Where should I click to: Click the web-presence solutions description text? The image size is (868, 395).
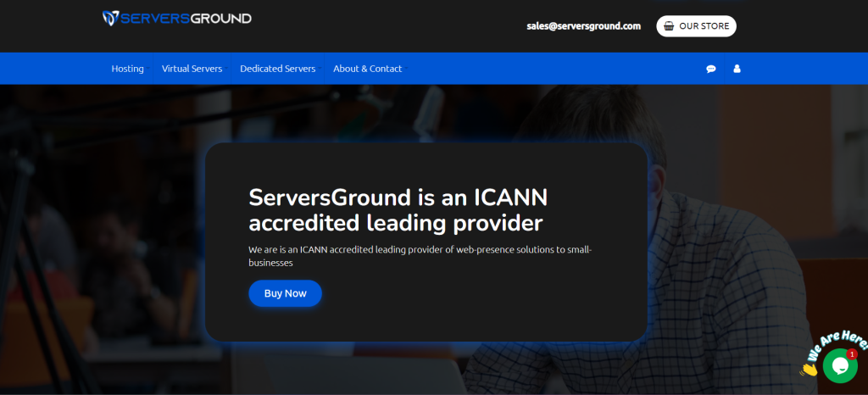(420, 256)
